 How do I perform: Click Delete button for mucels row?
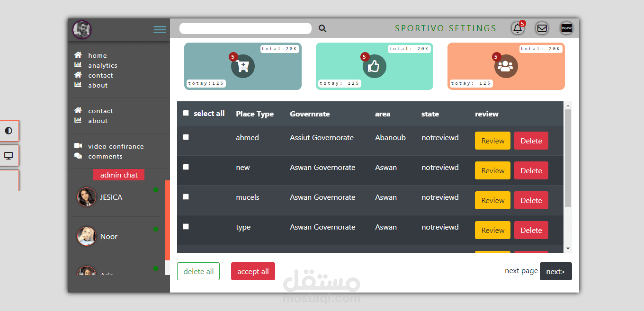531,200
